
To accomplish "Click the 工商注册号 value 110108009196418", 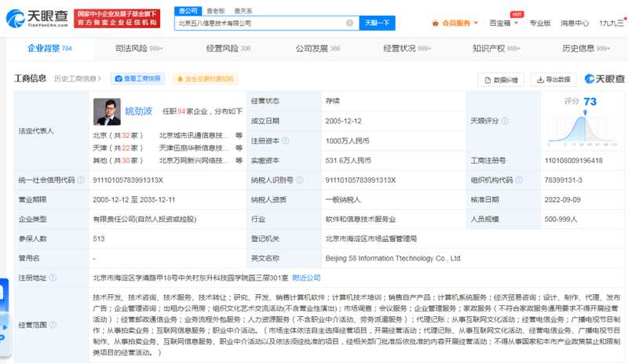I will (x=574, y=161).
